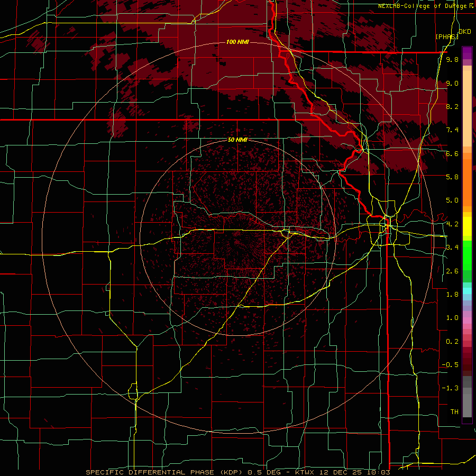This screenshot has width=476, height=476.
Task: Pick the bright yellow band of the color bar
Action: (x=467, y=227)
